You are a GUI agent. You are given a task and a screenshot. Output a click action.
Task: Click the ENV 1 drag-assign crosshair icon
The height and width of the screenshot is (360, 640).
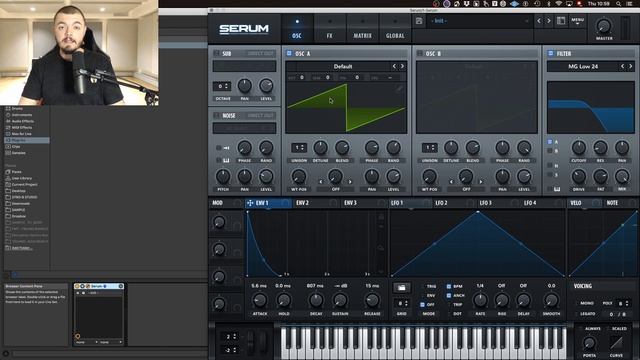coord(250,203)
